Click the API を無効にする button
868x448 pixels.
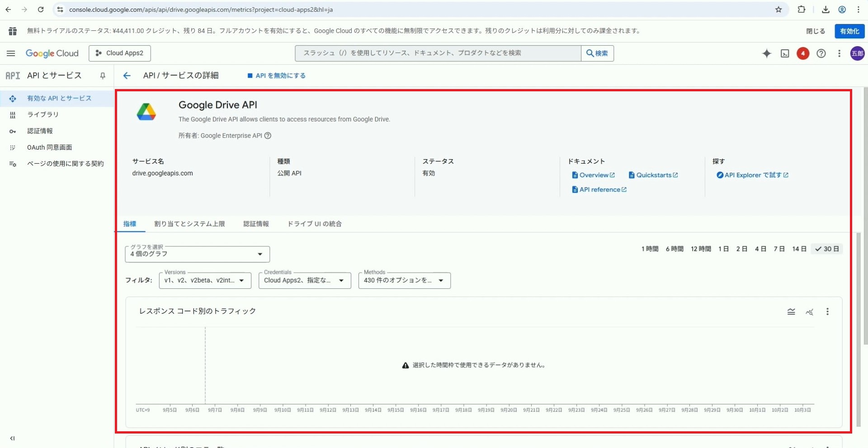pos(277,75)
